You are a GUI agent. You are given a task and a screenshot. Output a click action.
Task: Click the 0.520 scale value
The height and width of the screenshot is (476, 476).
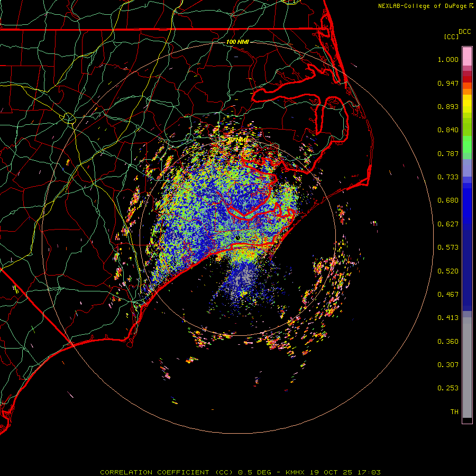pos(448,271)
